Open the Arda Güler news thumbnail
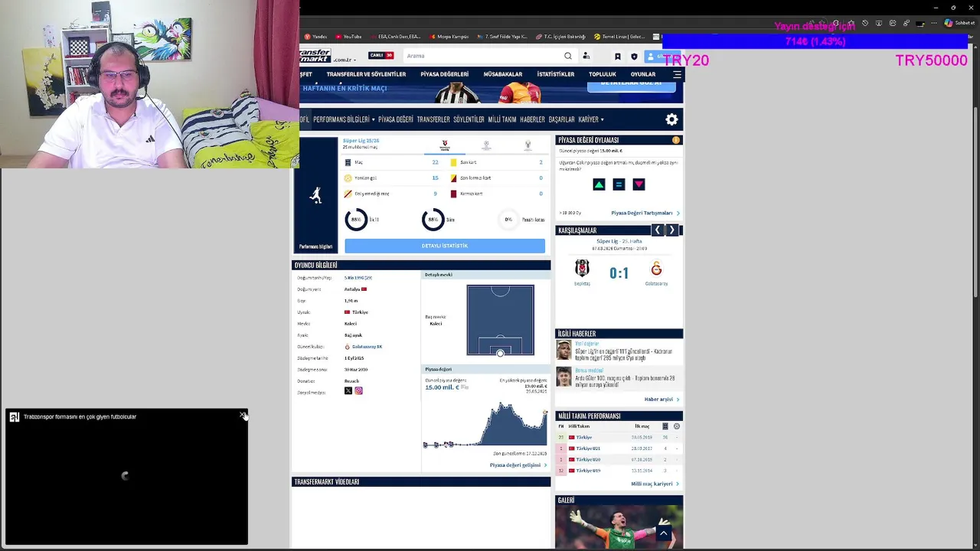 pyautogui.click(x=563, y=377)
